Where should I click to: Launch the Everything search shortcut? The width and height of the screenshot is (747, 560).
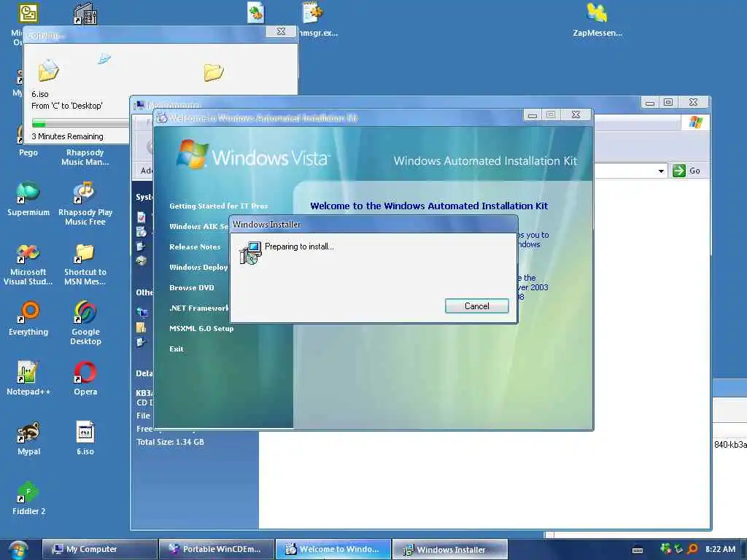28,319
